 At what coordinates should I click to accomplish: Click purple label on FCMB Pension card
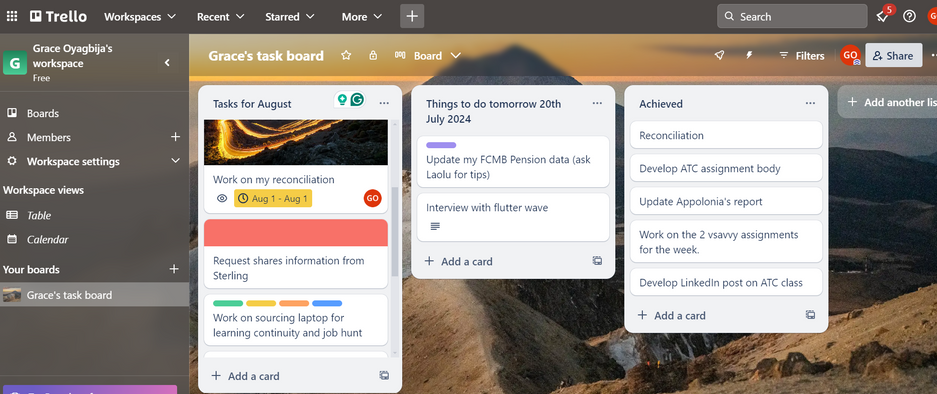(x=441, y=145)
